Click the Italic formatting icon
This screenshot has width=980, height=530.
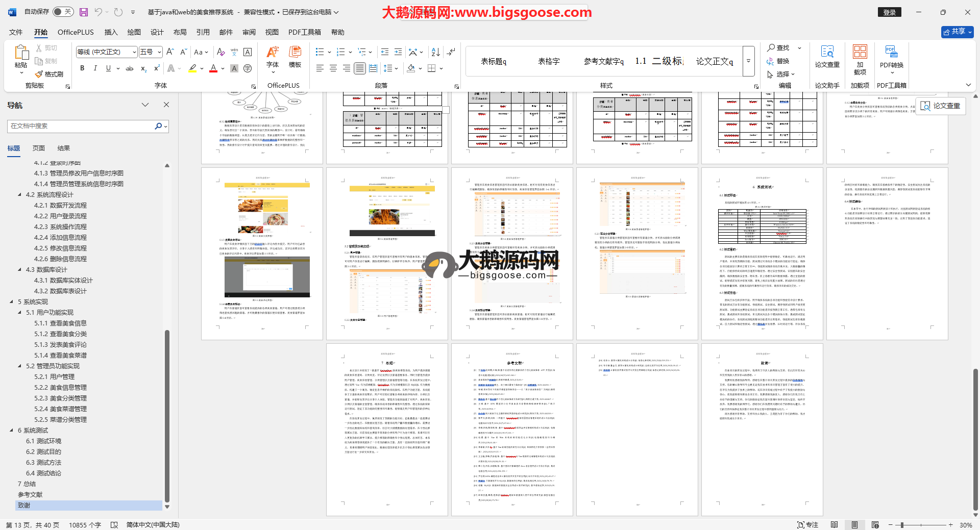click(x=95, y=68)
